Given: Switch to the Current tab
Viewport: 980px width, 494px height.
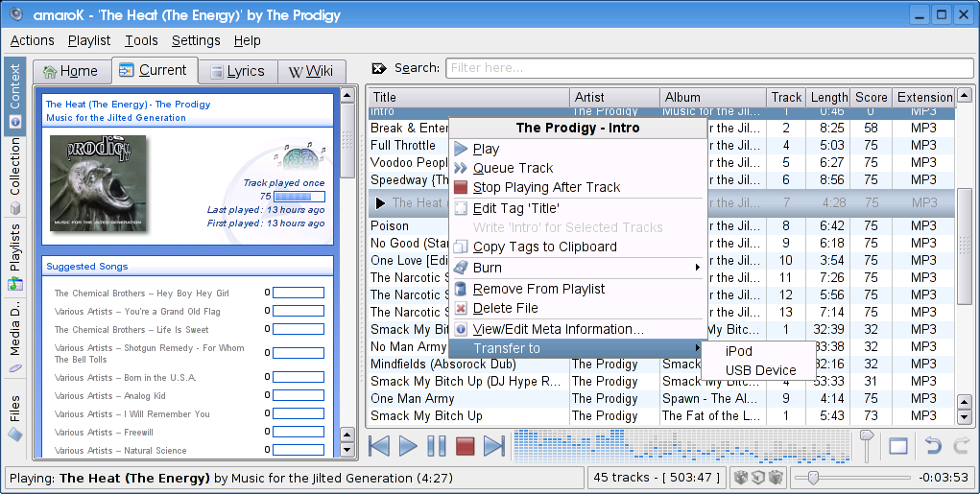Looking at the screenshot, I should (x=154, y=70).
